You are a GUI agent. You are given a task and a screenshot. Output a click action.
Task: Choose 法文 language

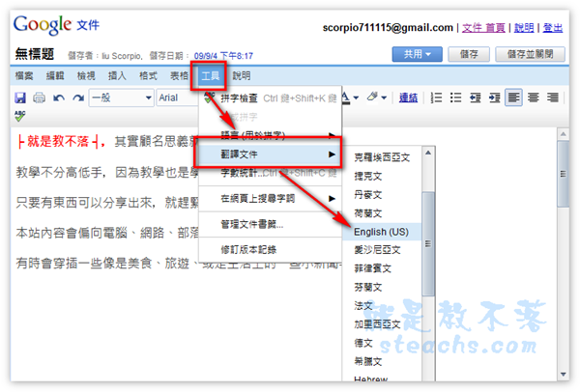coord(382,305)
